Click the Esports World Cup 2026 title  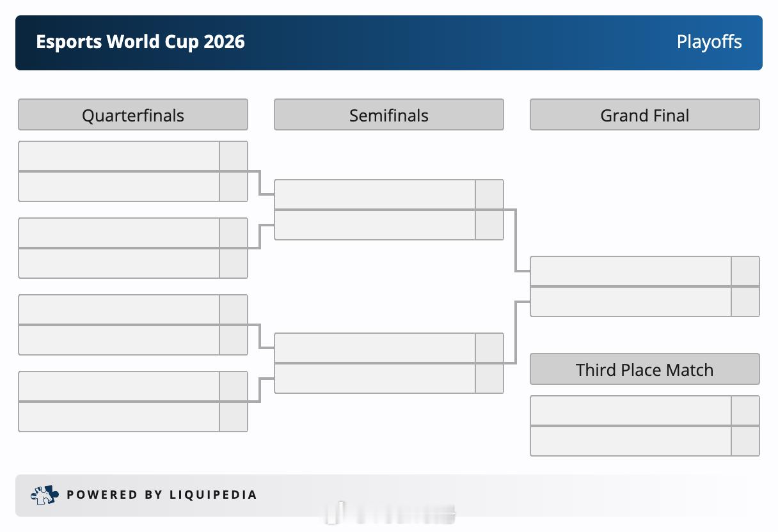click(140, 42)
